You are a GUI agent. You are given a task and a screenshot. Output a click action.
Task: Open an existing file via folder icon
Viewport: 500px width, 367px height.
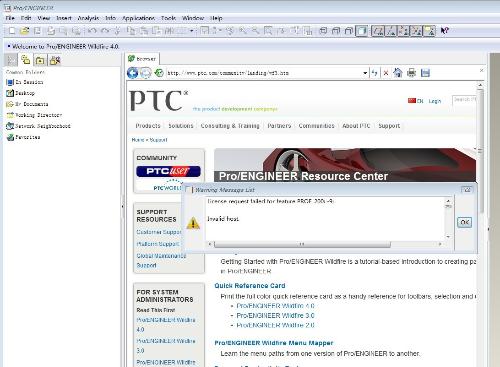pos(24,31)
